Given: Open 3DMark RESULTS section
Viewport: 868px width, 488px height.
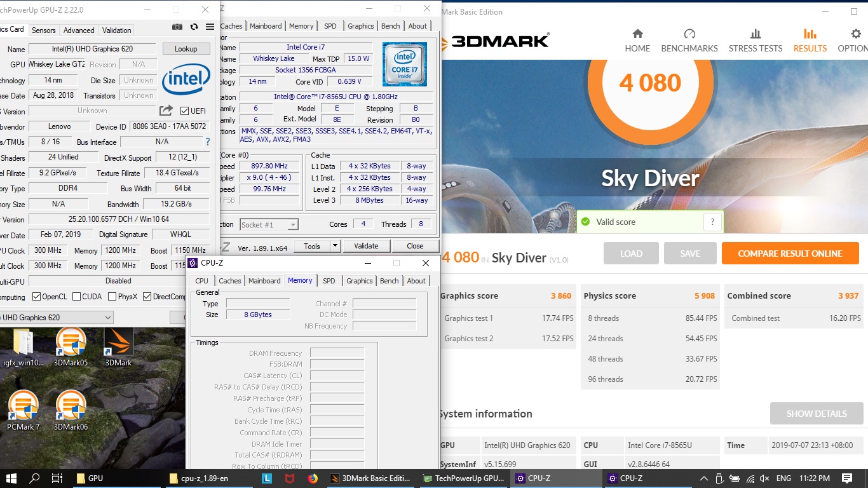Looking at the screenshot, I should (810, 41).
